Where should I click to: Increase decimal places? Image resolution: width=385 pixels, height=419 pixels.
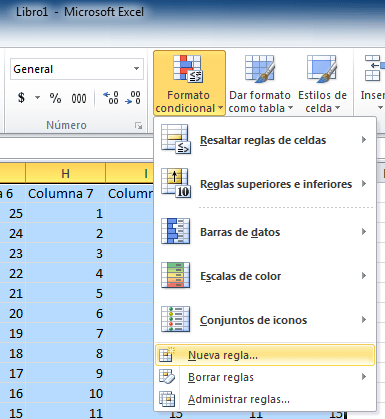pyautogui.click(x=111, y=98)
